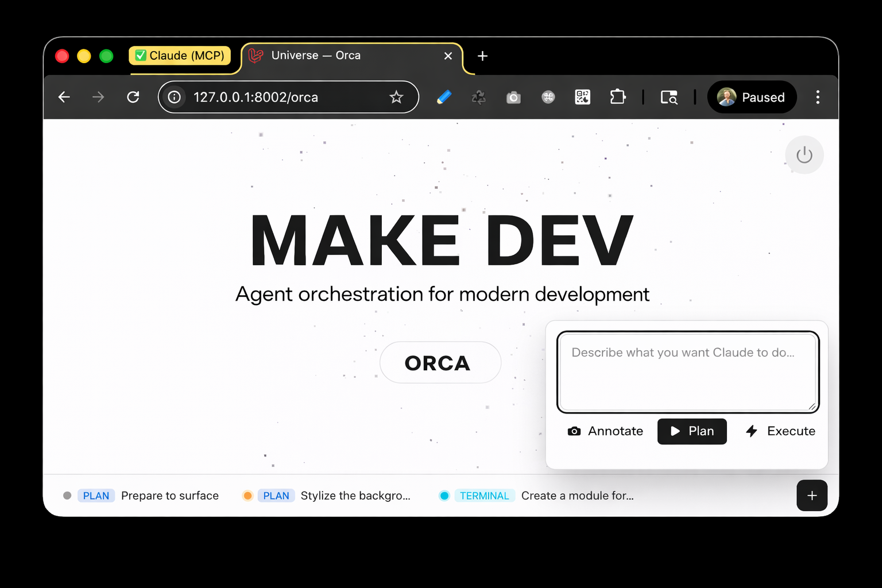Open the browser extensions puzzle piece menu
882x588 pixels.
coord(618,97)
